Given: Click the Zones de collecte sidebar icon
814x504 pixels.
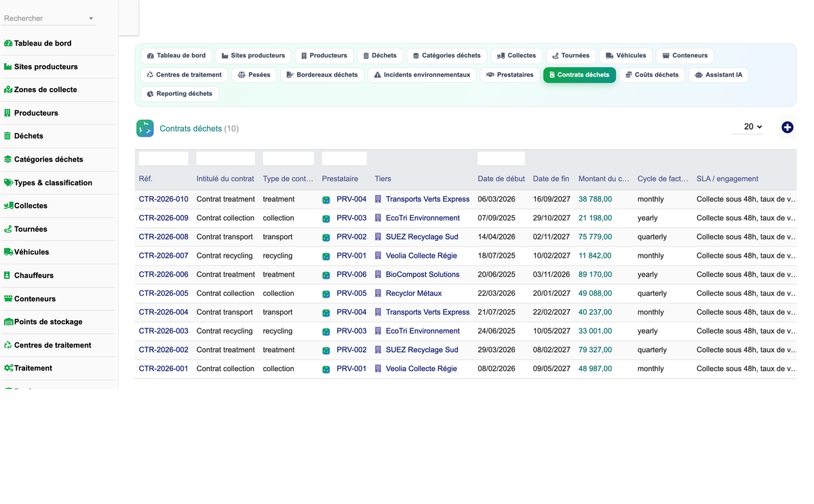Looking at the screenshot, I should (8, 90).
